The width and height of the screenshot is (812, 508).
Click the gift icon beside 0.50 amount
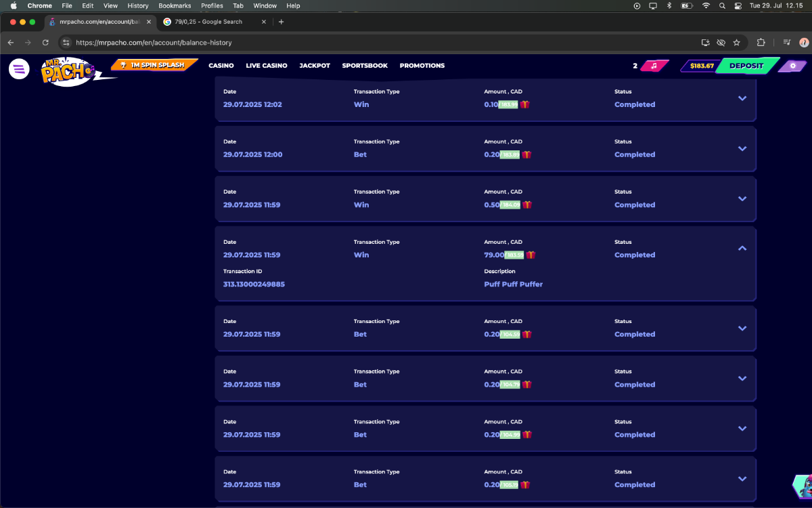click(526, 205)
